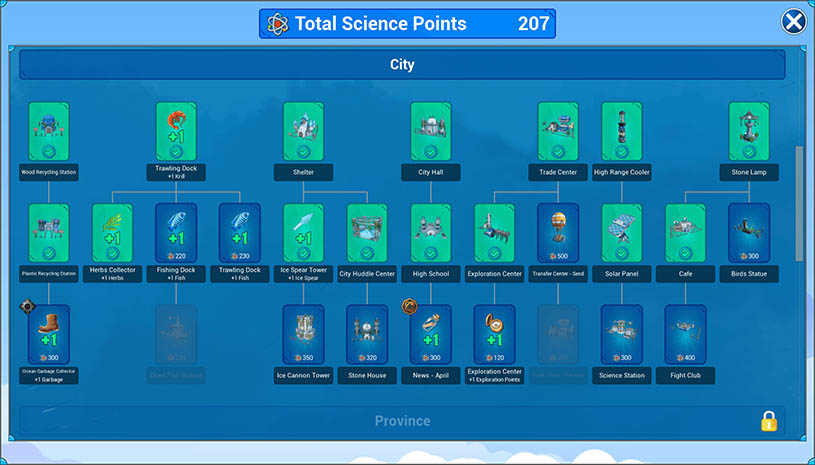This screenshot has width=815, height=465.
Task: Click the completed City Hall checkmark card
Action: point(431,131)
